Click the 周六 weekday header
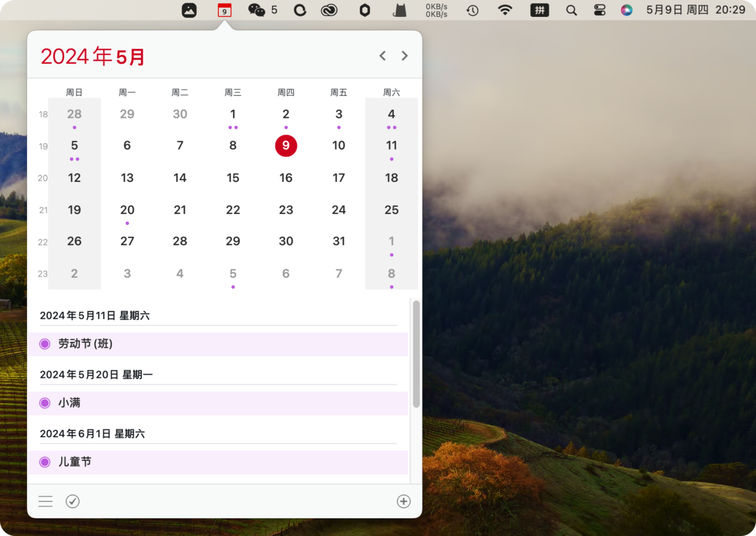This screenshot has height=536, width=756. coord(392,93)
